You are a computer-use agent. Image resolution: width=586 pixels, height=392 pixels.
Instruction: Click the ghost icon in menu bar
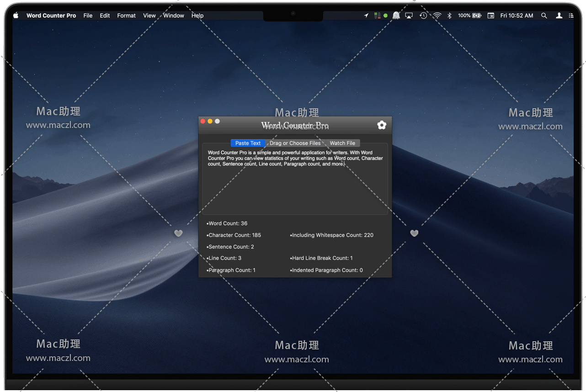point(396,16)
